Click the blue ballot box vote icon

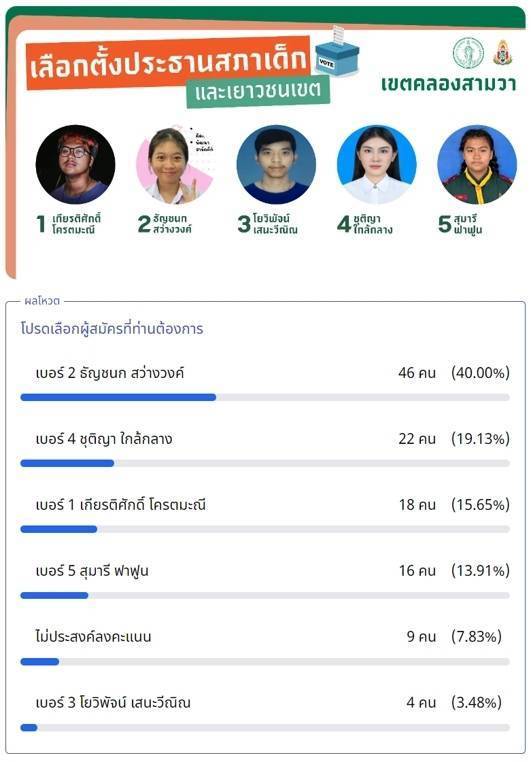pos(337,52)
